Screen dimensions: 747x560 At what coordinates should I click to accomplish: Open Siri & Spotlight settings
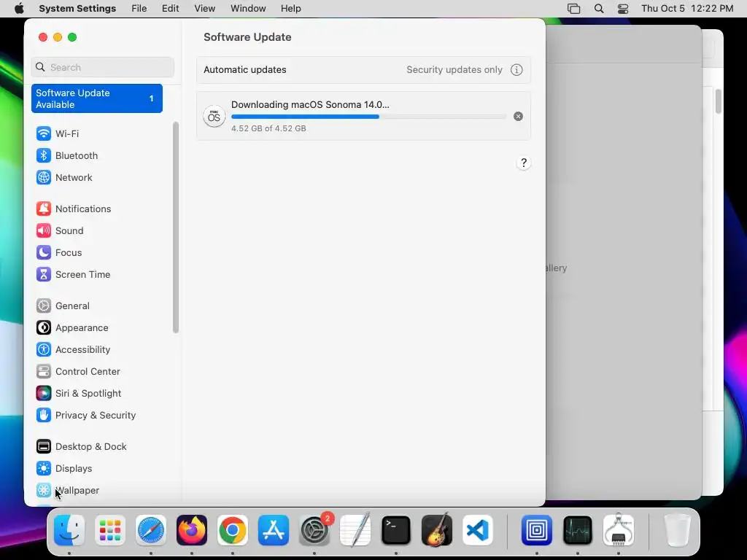tap(78, 394)
